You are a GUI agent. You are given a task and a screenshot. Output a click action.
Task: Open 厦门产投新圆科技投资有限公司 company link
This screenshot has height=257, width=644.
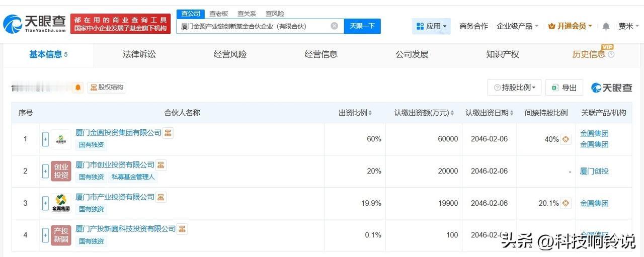coord(126,229)
